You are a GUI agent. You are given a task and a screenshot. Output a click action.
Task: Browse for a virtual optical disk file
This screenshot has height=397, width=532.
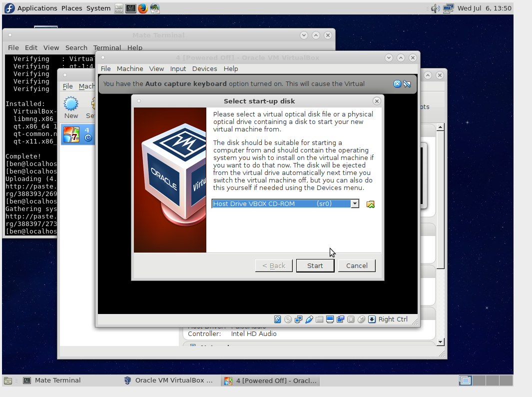371,204
